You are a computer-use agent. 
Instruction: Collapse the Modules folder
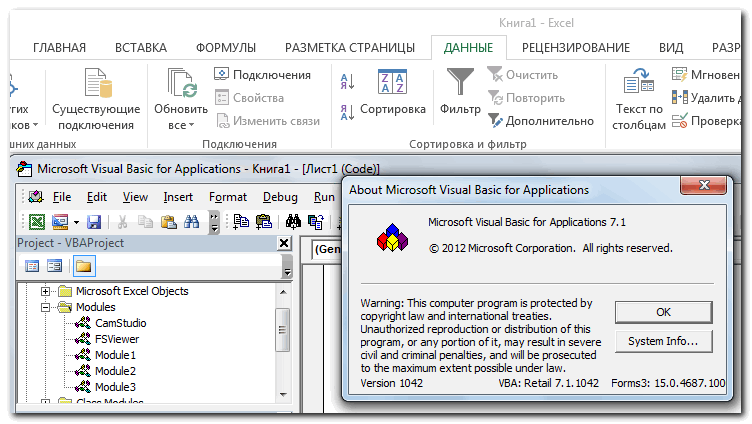click(x=45, y=307)
